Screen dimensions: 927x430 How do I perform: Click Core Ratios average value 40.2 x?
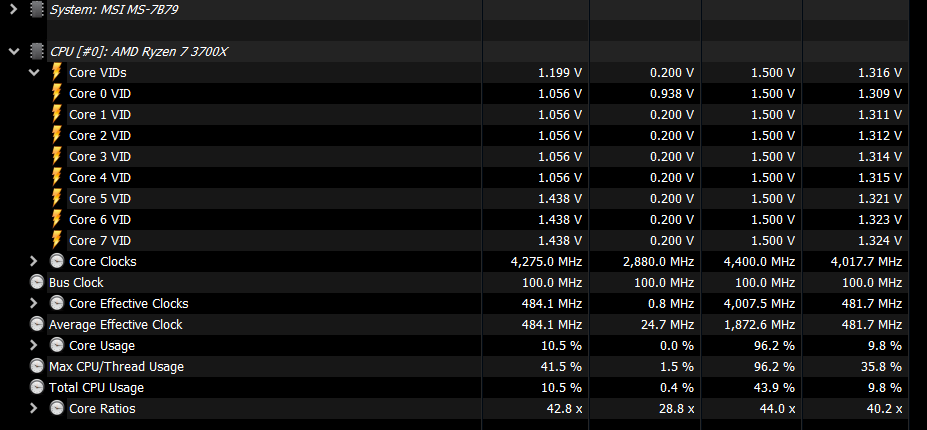883,409
